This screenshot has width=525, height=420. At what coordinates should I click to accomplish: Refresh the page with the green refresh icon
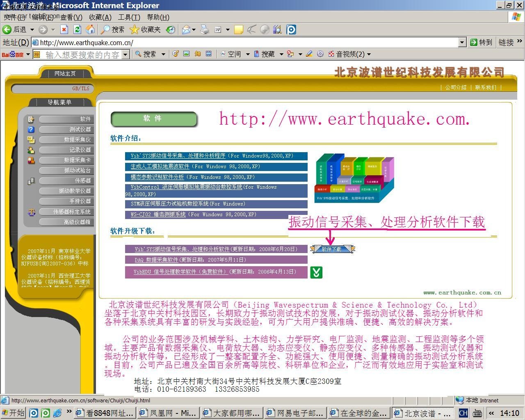point(77,30)
